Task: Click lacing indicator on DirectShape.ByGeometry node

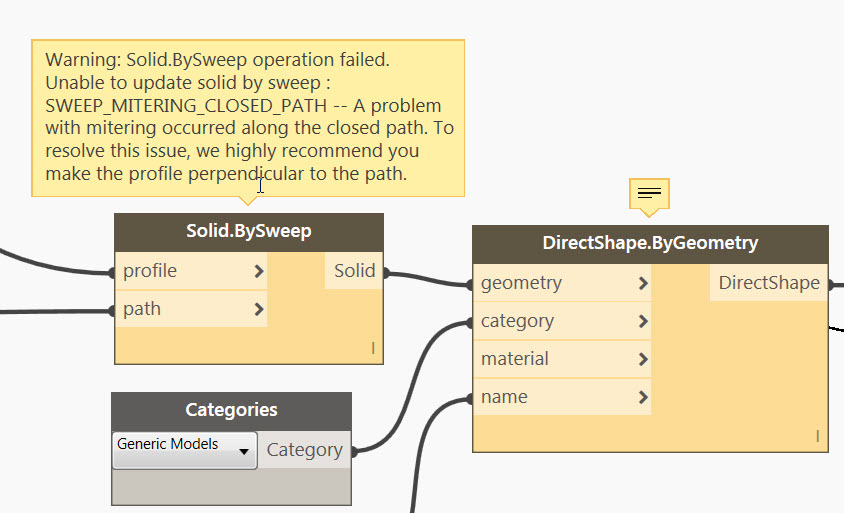Action: click(818, 436)
